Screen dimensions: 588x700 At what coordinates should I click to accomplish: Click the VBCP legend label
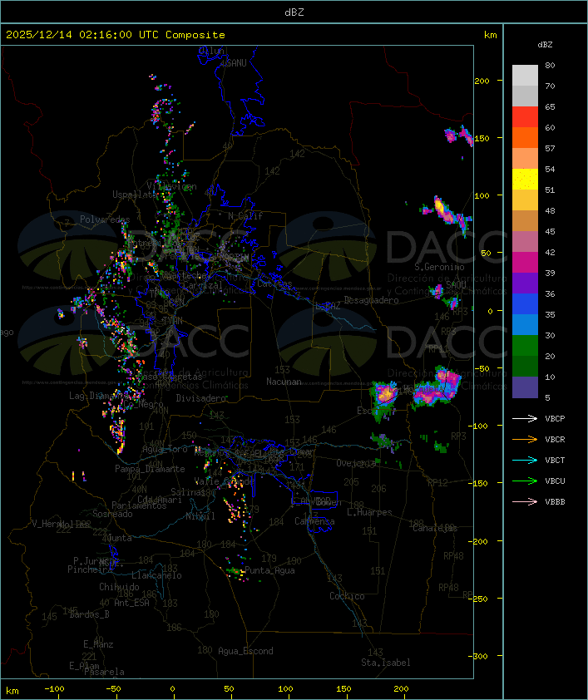pyautogui.click(x=555, y=418)
